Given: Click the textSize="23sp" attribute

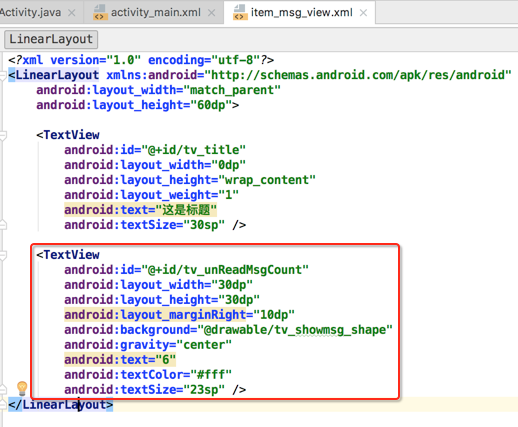Looking at the screenshot, I should [x=144, y=390].
